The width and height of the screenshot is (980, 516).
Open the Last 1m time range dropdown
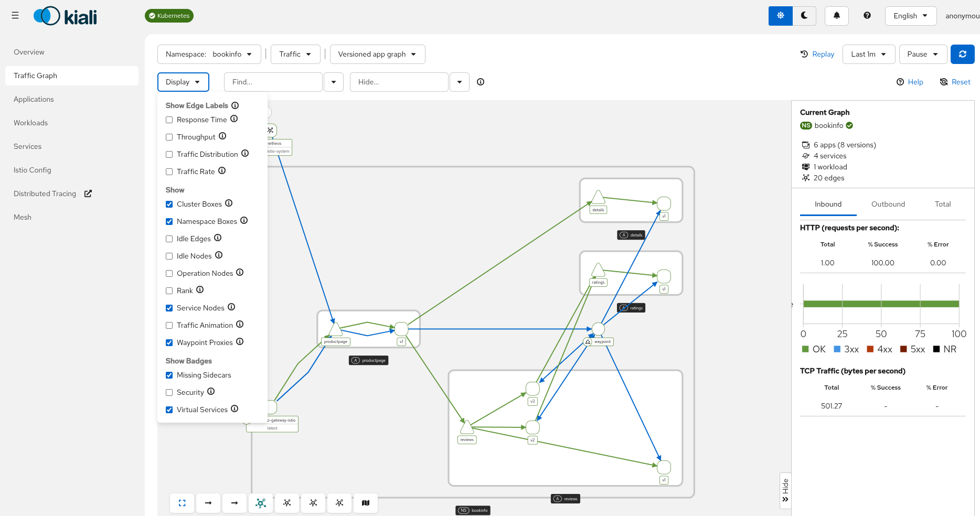[x=868, y=54]
